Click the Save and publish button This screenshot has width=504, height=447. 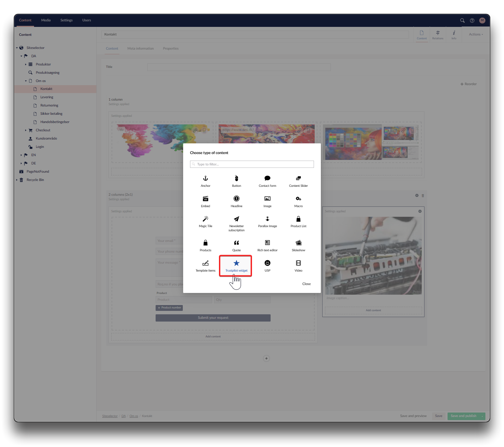point(463,416)
